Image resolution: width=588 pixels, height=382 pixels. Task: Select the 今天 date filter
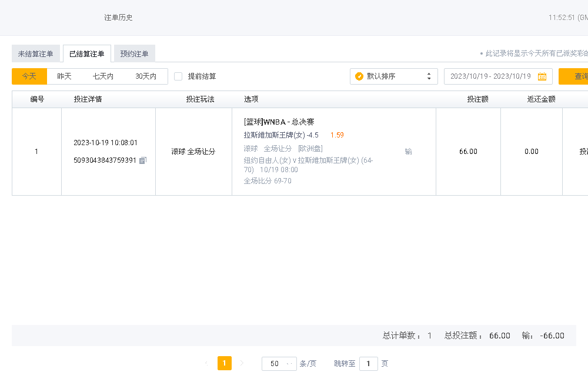pos(29,76)
